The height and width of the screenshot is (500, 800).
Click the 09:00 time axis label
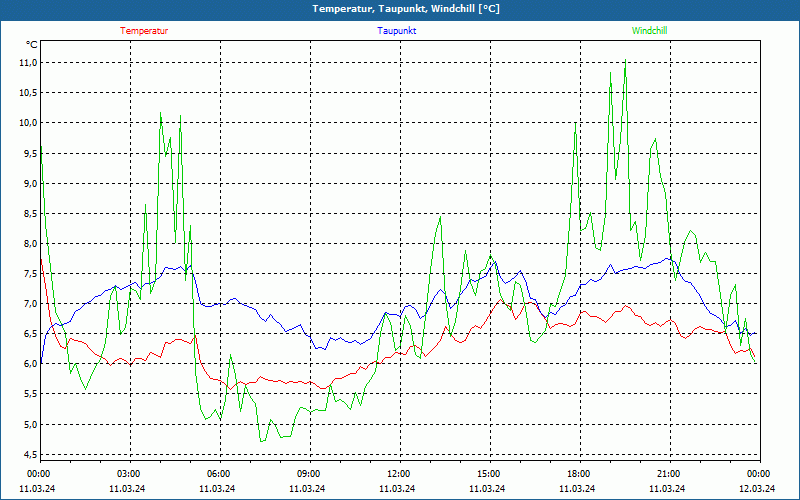coord(308,474)
